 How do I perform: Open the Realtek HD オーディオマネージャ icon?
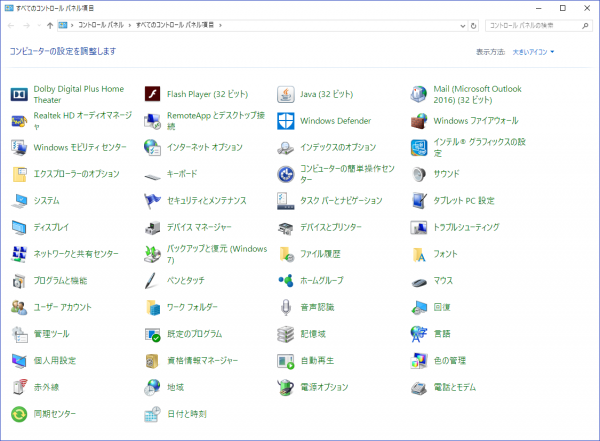coord(19,121)
